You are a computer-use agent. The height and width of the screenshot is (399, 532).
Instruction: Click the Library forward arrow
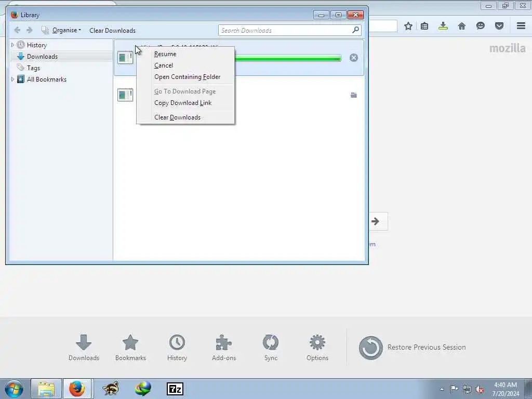tap(30, 30)
